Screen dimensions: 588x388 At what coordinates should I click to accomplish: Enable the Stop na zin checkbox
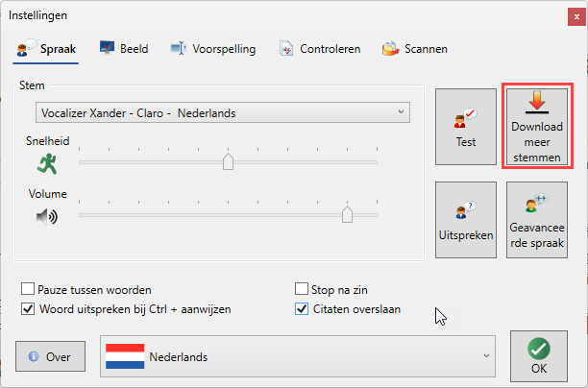(x=302, y=289)
